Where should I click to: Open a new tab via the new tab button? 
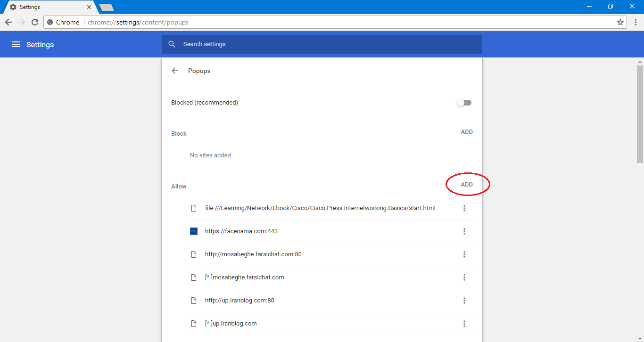[107, 7]
